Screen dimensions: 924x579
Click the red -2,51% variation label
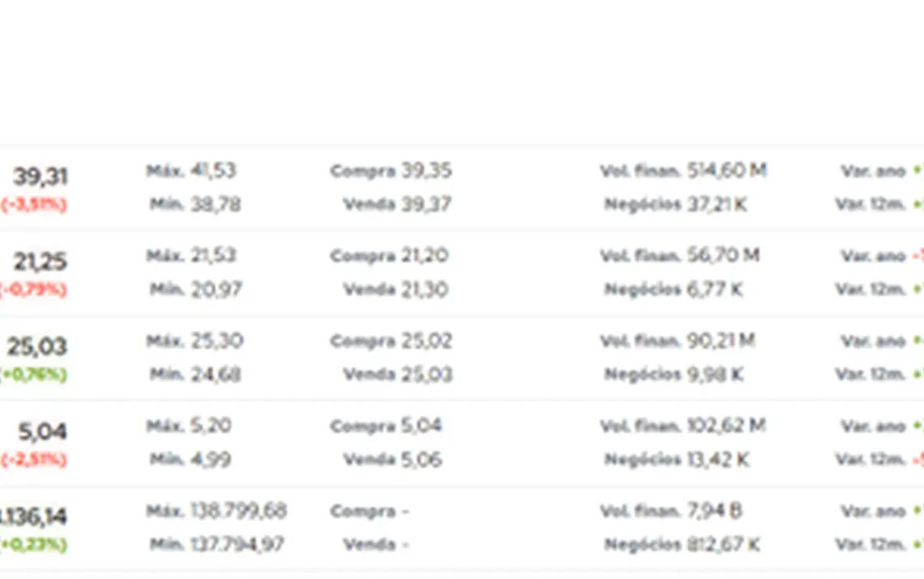(x=33, y=459)
